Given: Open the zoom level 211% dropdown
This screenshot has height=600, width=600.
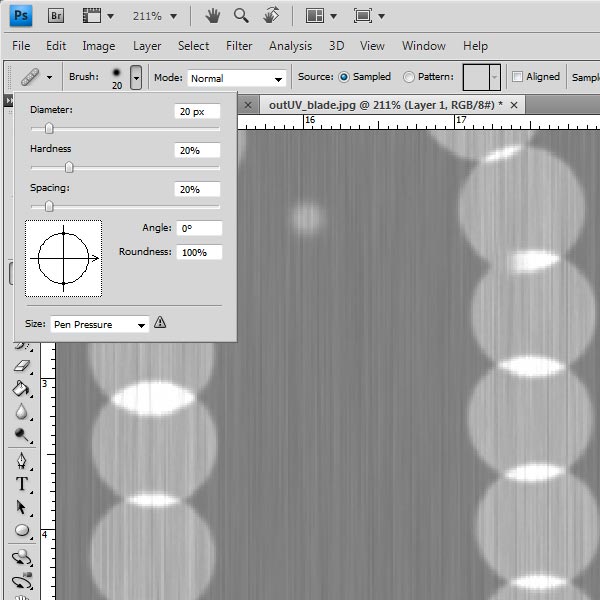Looking at the screenshot, I should [x=173, y=16].
